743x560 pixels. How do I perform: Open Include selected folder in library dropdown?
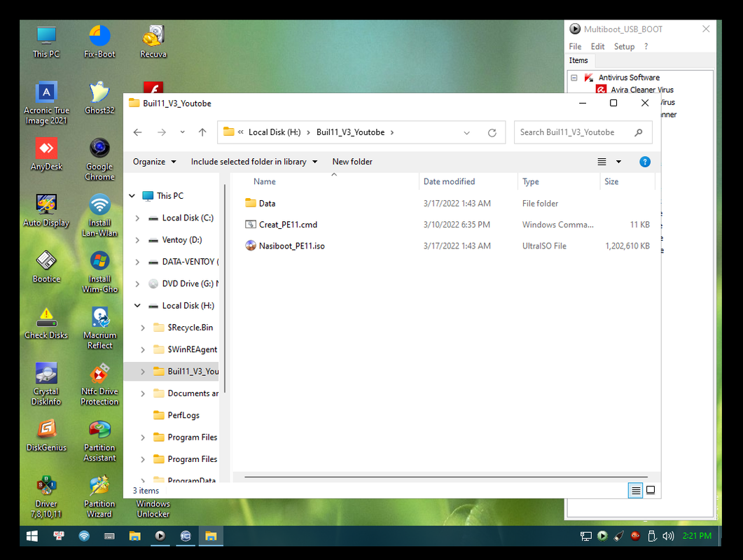click(x=254, y=162)
